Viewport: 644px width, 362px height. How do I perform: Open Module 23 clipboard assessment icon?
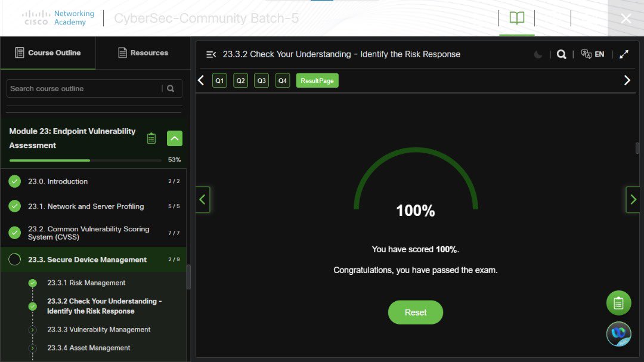(x=151, y=138)
